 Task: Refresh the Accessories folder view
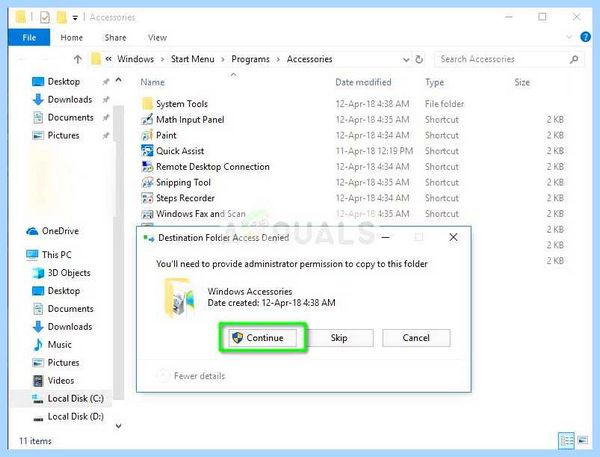point(419,59)
